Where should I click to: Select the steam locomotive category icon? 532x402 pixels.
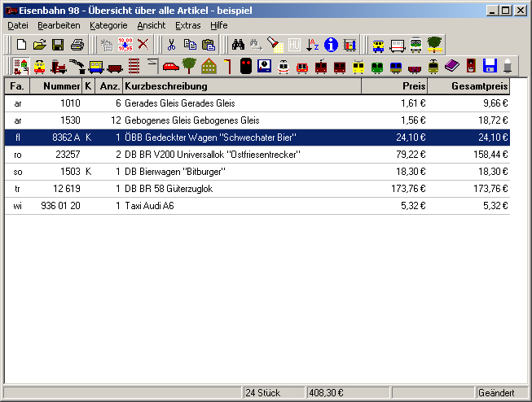coord(58,66)
